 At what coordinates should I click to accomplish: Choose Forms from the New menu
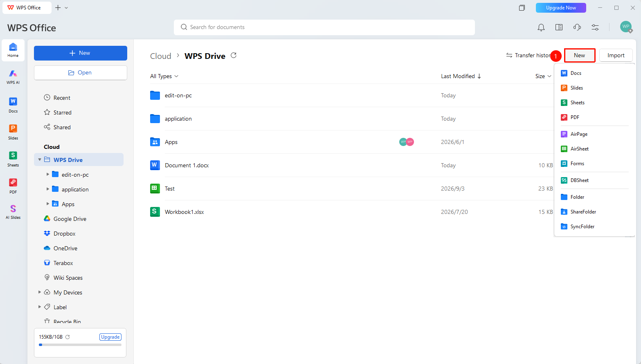[594, 164]
